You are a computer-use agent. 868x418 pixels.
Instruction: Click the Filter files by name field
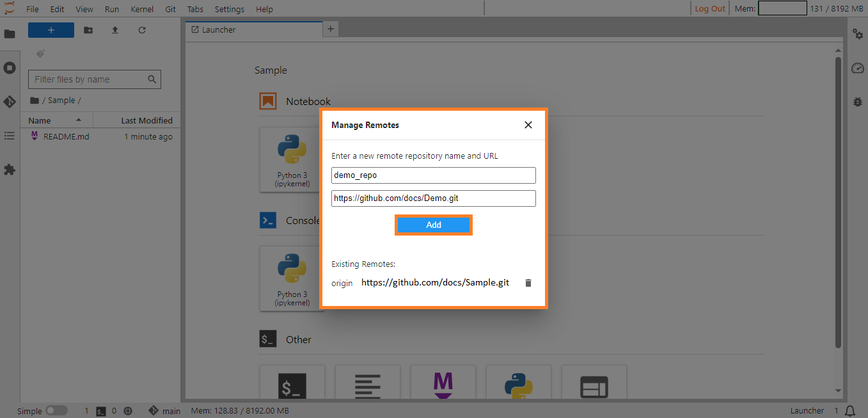pos(95,79)
